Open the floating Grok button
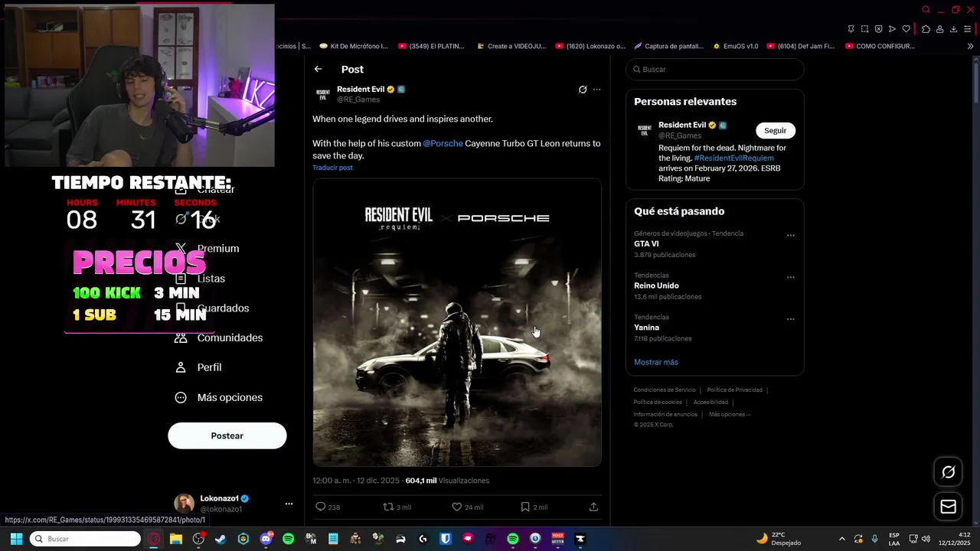This screenshot has width=980, height=551. click(948, 472)
